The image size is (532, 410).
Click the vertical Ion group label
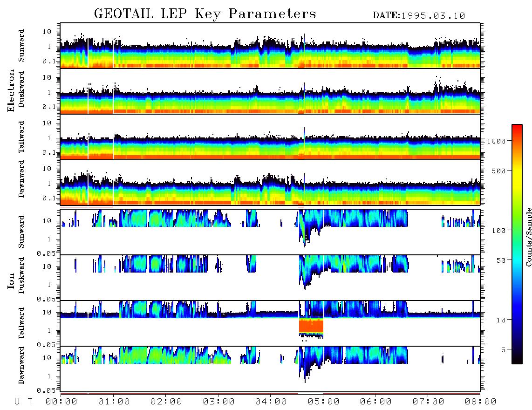click(11, 280)
